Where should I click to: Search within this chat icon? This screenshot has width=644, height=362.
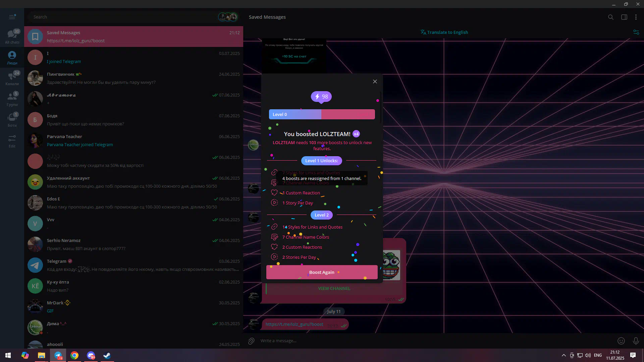pos(611,17)
